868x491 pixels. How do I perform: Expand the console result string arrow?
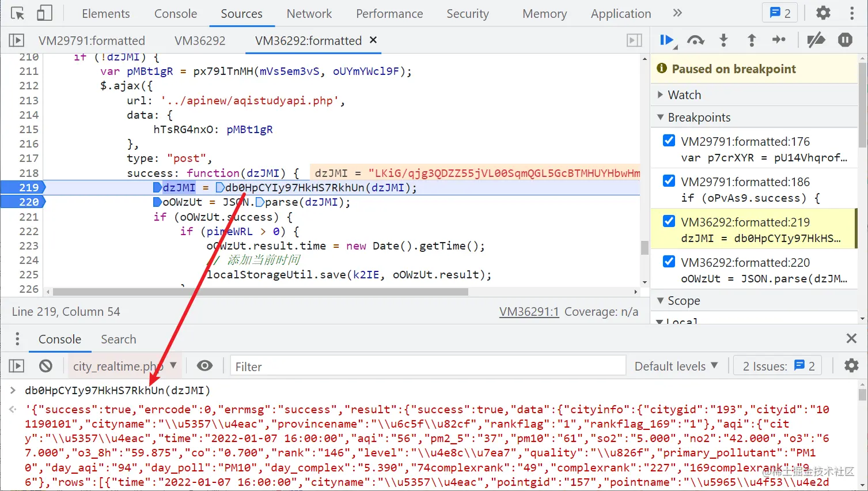pos(13,410)
